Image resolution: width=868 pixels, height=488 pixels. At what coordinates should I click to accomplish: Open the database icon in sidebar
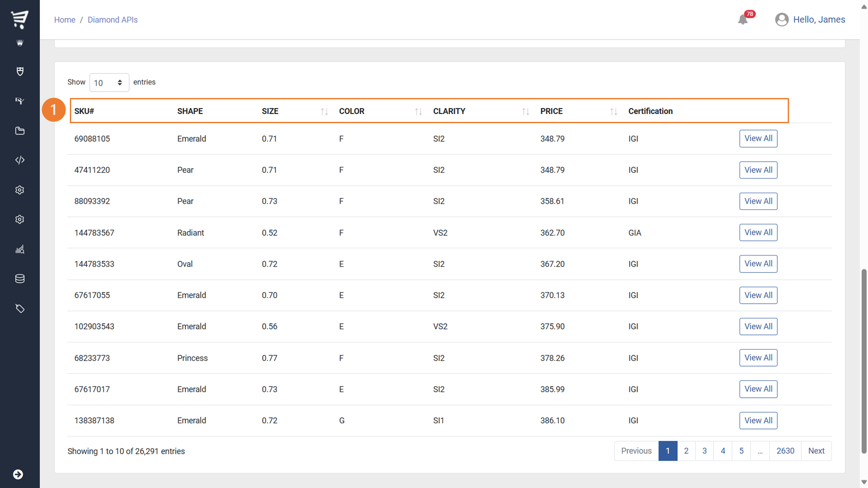pos(20,278)
